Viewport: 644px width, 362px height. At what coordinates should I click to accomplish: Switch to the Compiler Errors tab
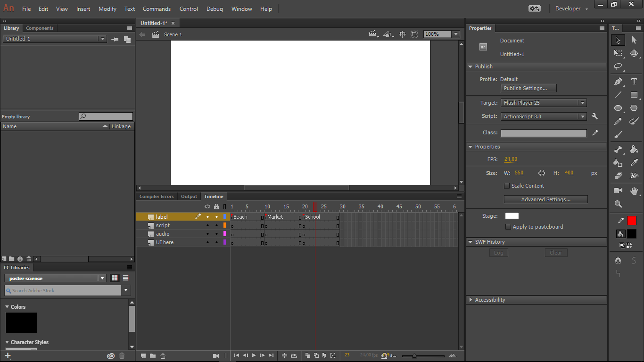[157, 197]
